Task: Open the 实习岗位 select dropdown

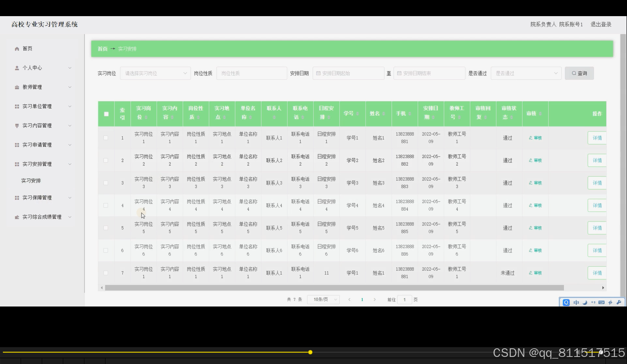Action: pyautogui.click(x=156, y=73)
